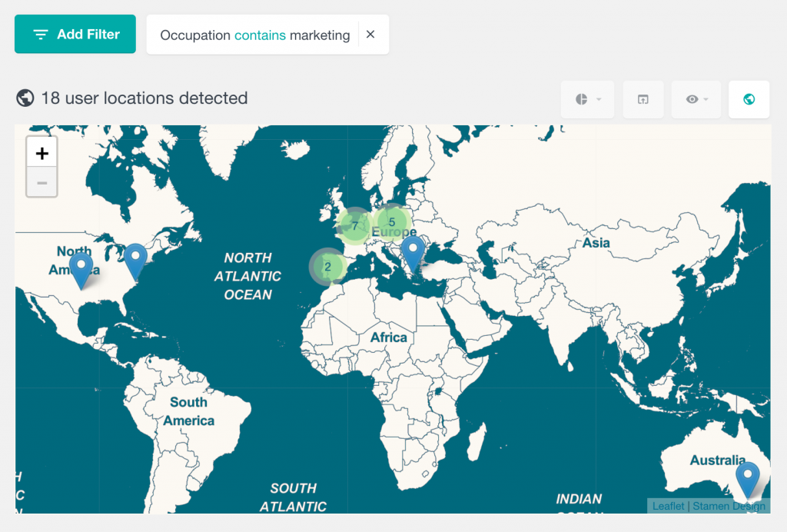Click the filter icon inside Add Filter
Image resolution: width=787 pixels, height=532 pixels.
click(40, 34)
